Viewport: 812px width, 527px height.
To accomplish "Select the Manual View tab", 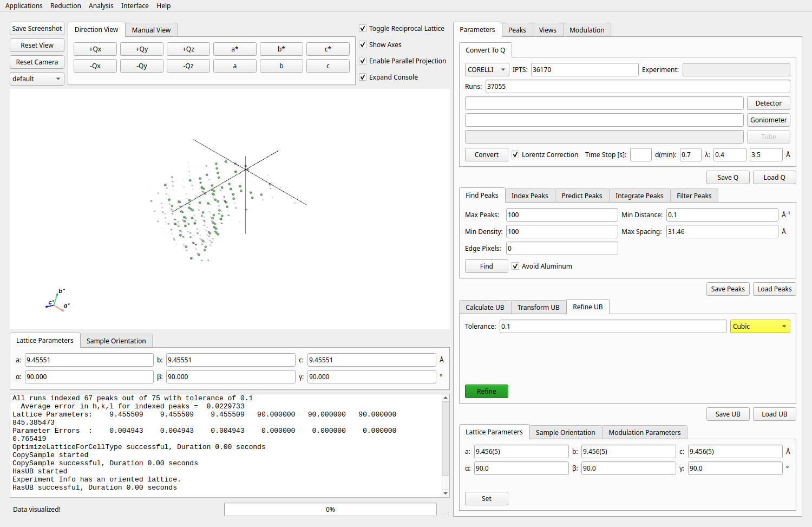I will click(x=151, y=30).
